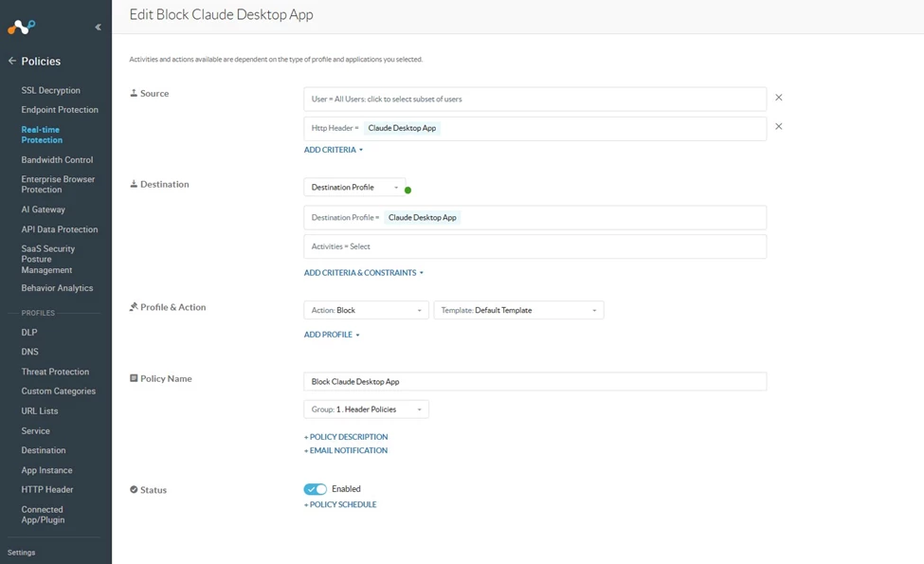The image size is (924, 564).
Task: Open App Instance in the sidebar
Action: click(46, 470)
